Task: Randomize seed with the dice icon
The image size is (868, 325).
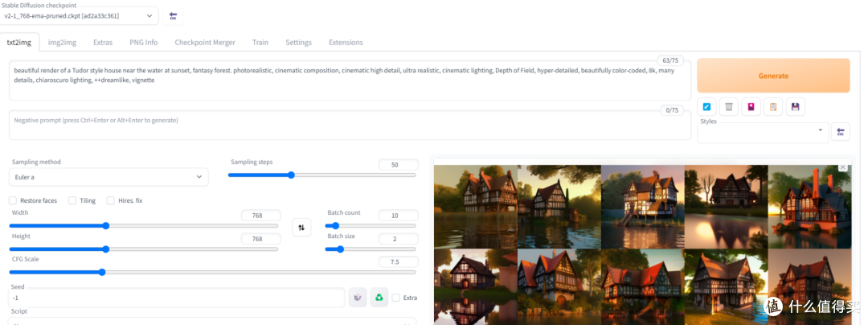Action: [358, 298]
